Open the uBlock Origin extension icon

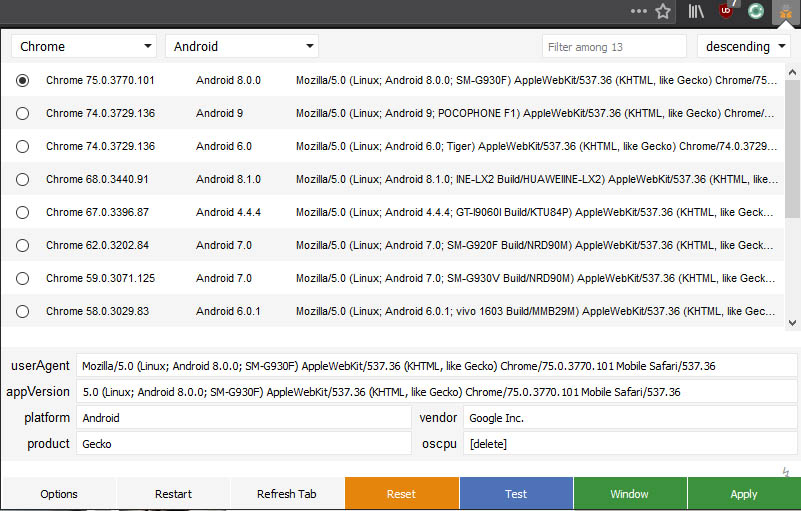tap(726, 10)
